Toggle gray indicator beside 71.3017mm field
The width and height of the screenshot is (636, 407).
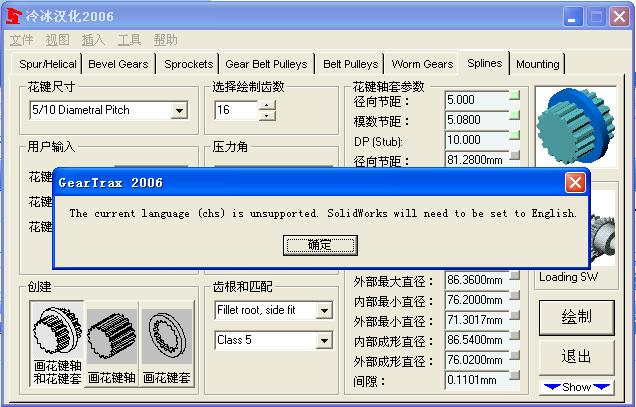tap(515, 315)
